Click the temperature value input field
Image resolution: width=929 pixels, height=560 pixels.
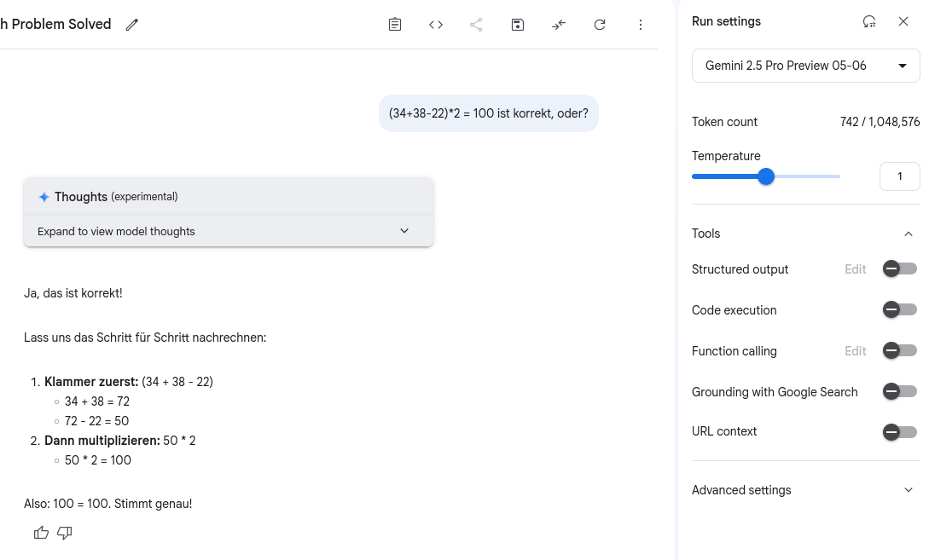pos(899,176)
